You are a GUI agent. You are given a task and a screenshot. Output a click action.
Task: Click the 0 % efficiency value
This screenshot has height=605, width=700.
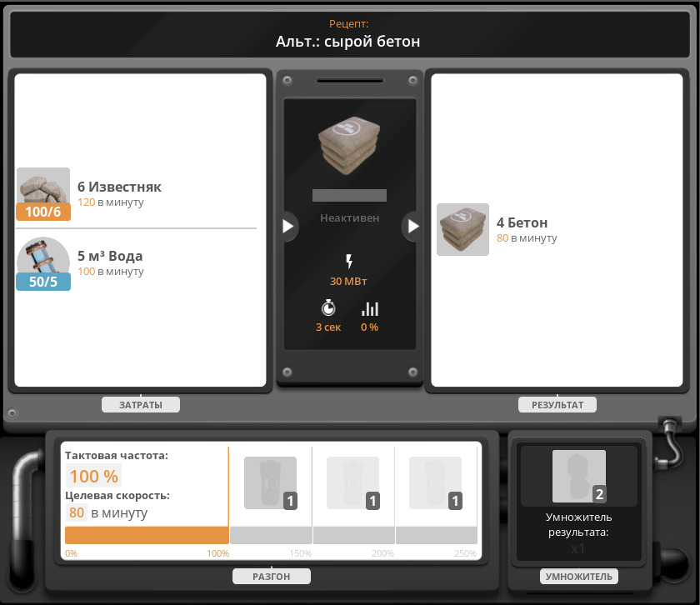pyautogui.click(x=370, y=327)
